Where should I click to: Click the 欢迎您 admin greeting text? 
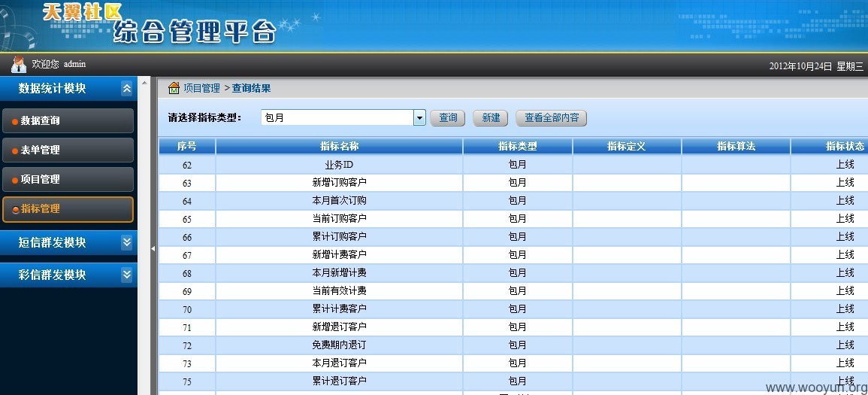[x=59, y=64]
